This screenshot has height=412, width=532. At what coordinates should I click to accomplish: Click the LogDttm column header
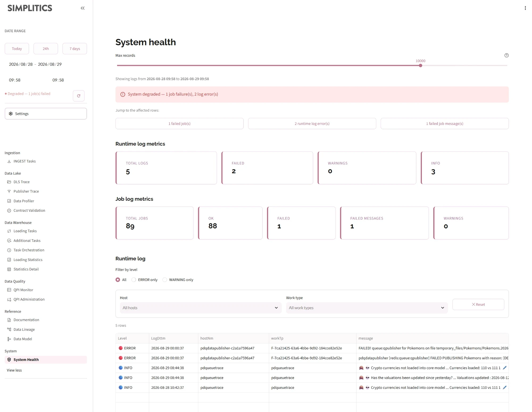(173, 338)
